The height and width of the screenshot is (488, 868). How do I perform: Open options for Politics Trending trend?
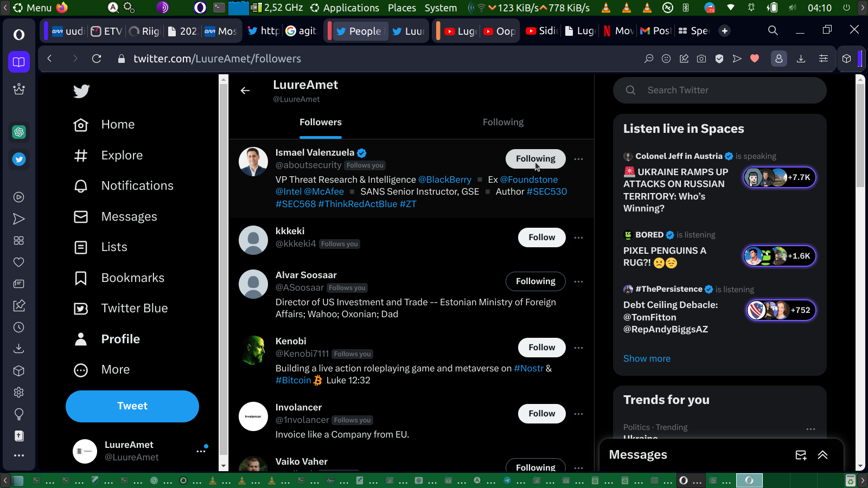810,429
